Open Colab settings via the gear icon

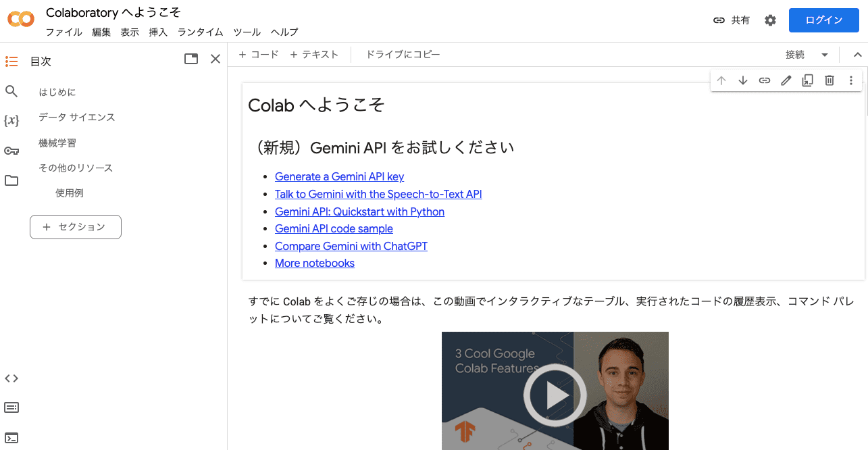pos(770,20)
